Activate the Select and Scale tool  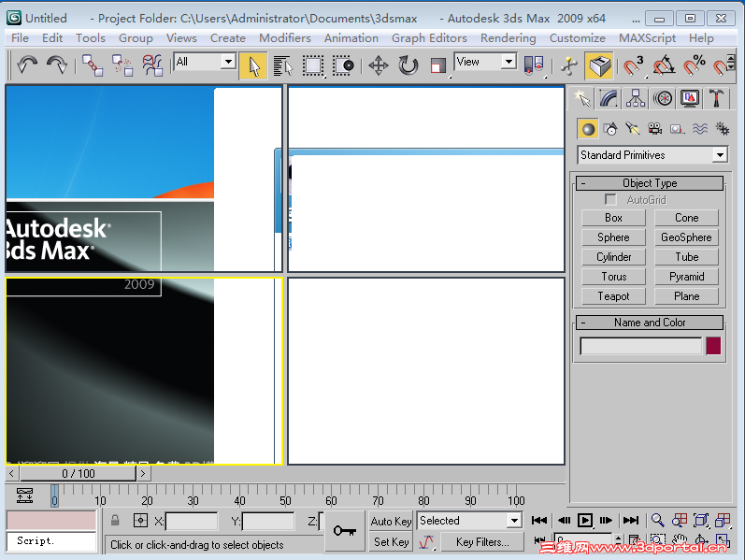tap(438, 65)
